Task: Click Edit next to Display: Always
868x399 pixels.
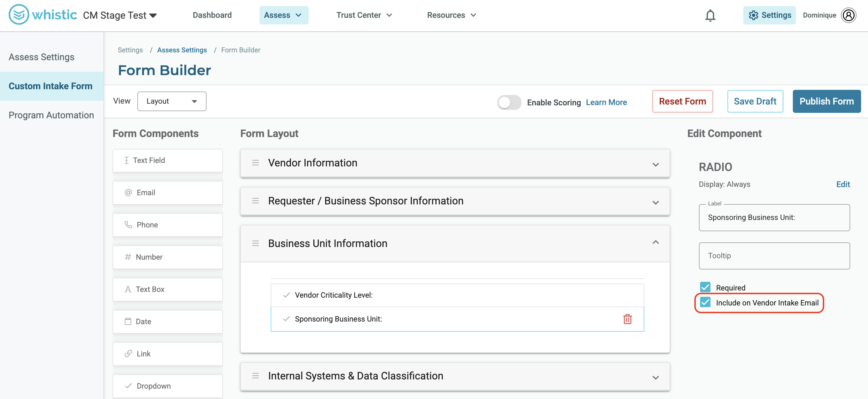Action: (843, 184)
